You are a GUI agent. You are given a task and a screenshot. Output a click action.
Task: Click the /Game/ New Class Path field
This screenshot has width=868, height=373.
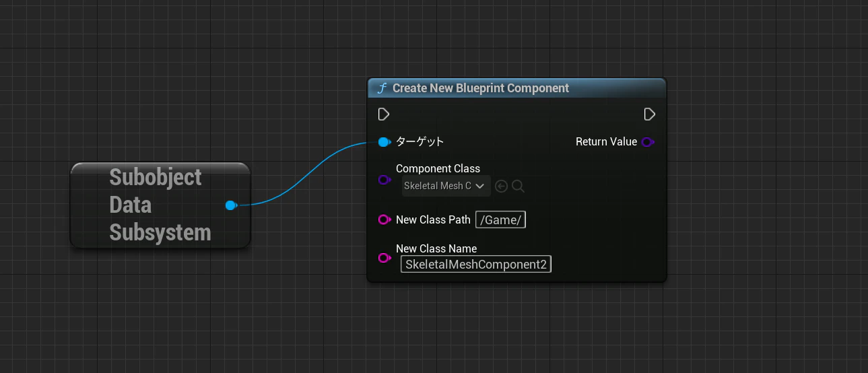tap(500, 220)
